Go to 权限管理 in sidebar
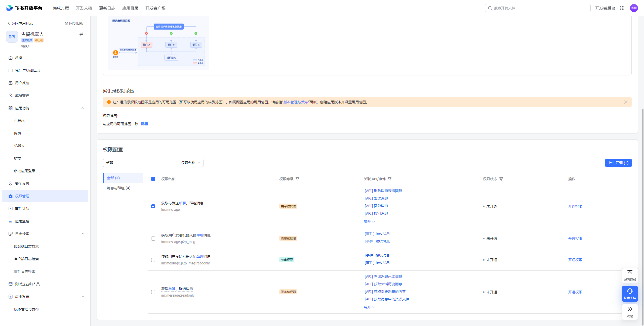 (45, 196)
